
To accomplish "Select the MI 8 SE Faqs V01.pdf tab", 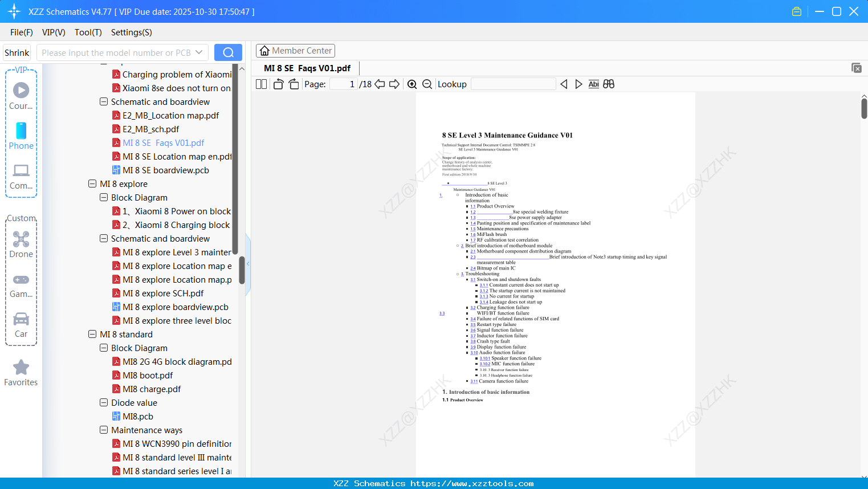I will point(307,68).
